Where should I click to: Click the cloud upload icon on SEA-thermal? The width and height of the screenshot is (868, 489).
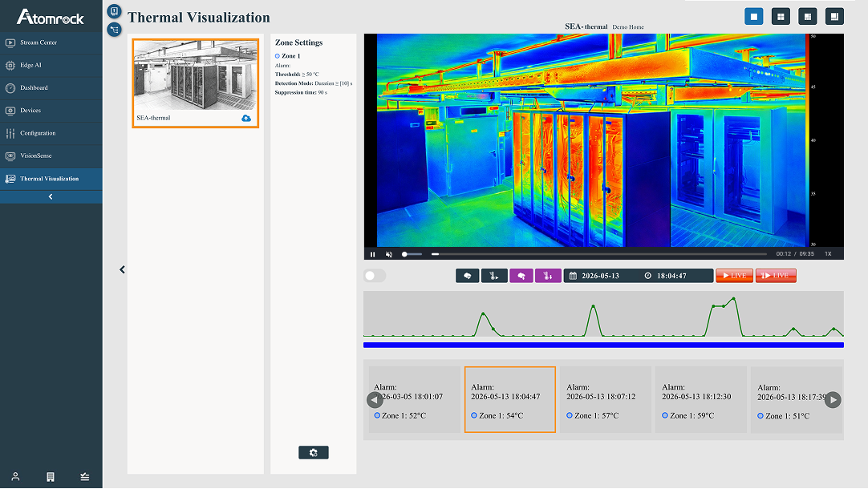tap(245, 119)
